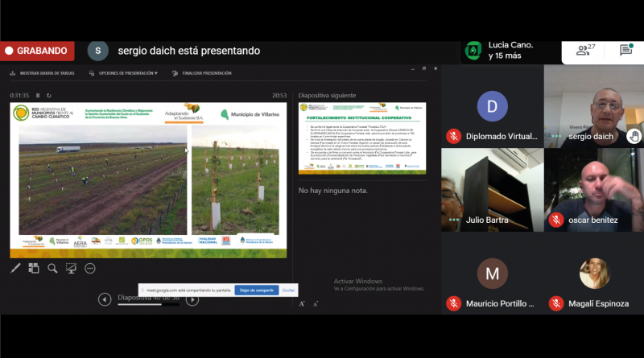Click Mostrar Barra de Tareas
644x358 pixels.
[x=46, y=73]
